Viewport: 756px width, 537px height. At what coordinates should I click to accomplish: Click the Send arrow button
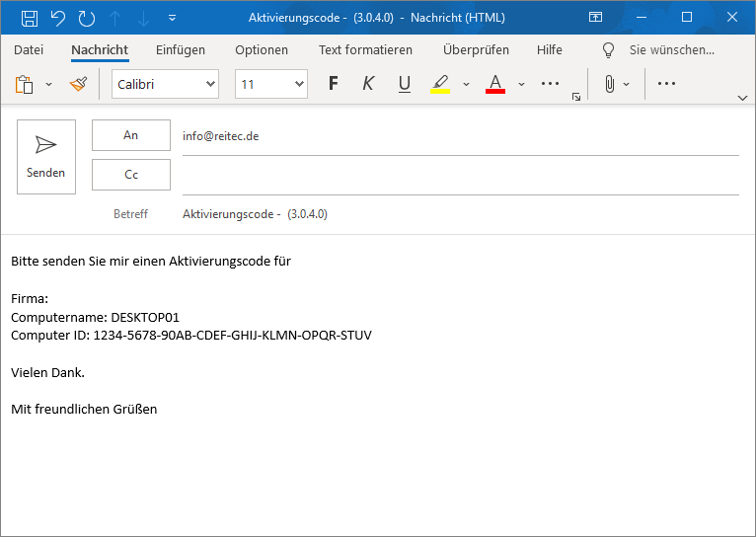[46, 157]
